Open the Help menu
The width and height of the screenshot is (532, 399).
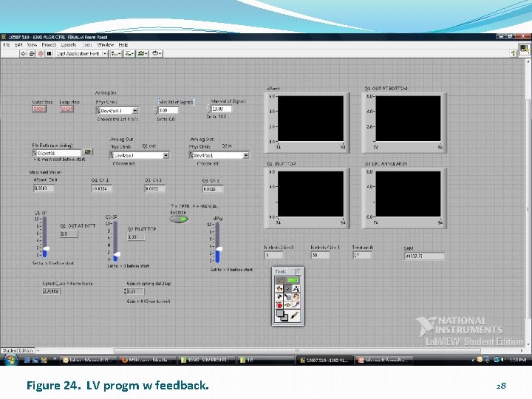coord(123,45)
